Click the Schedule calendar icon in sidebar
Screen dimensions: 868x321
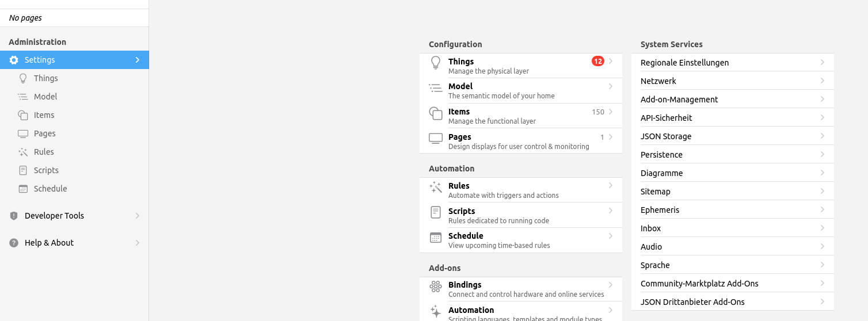[x=23, y=189]
